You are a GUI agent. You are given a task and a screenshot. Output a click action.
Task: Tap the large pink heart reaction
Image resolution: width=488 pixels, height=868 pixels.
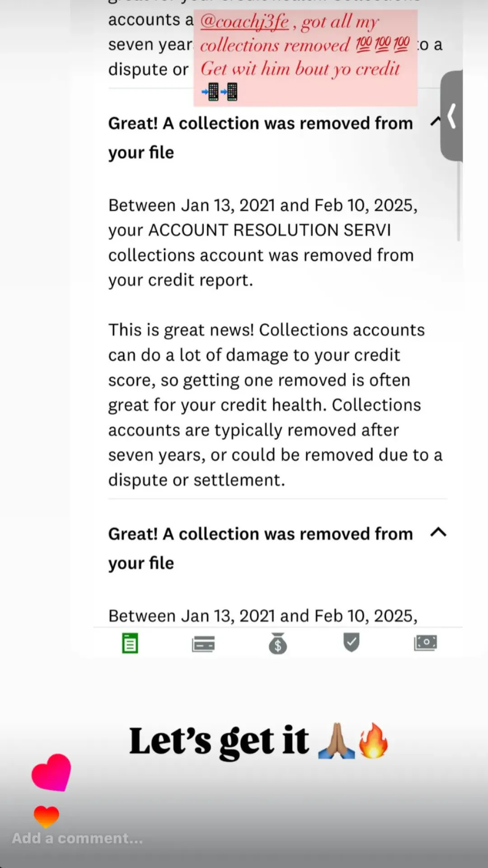52,772
